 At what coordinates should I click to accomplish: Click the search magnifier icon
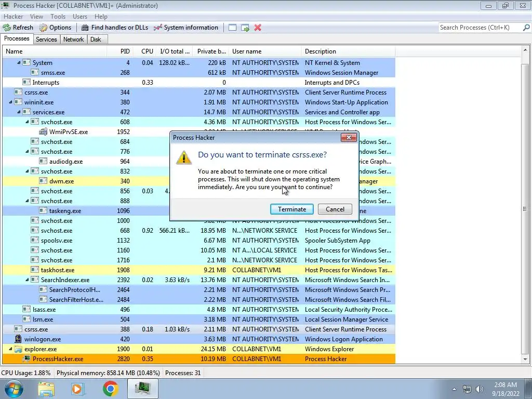click(x=526, y=28)
